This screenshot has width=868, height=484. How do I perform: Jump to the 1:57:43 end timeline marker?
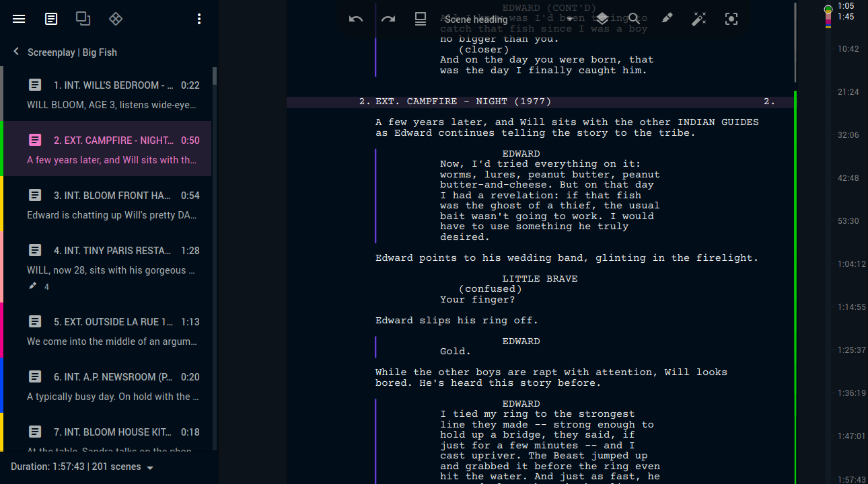click(x=851, y=479)
